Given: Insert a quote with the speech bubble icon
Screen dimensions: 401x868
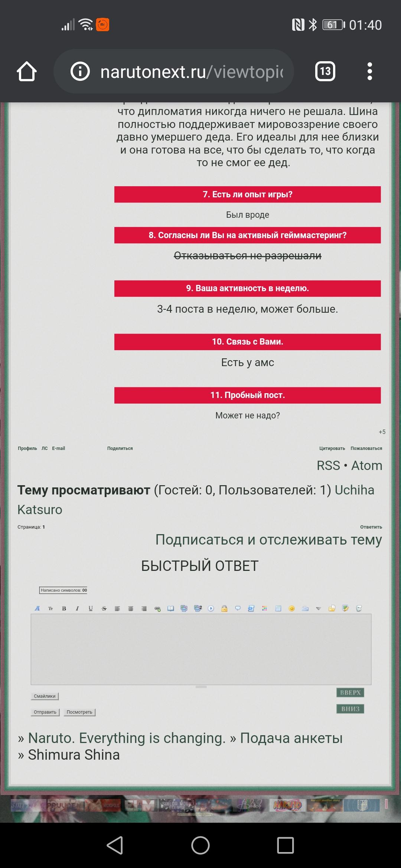Looking at the screenshot, I should coord(238,608).
